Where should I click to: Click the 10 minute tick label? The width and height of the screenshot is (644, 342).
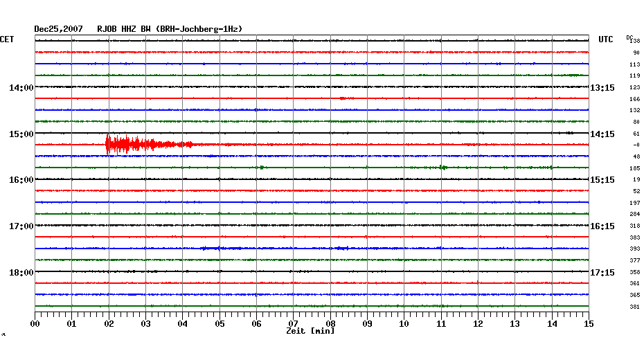point(404,324)
